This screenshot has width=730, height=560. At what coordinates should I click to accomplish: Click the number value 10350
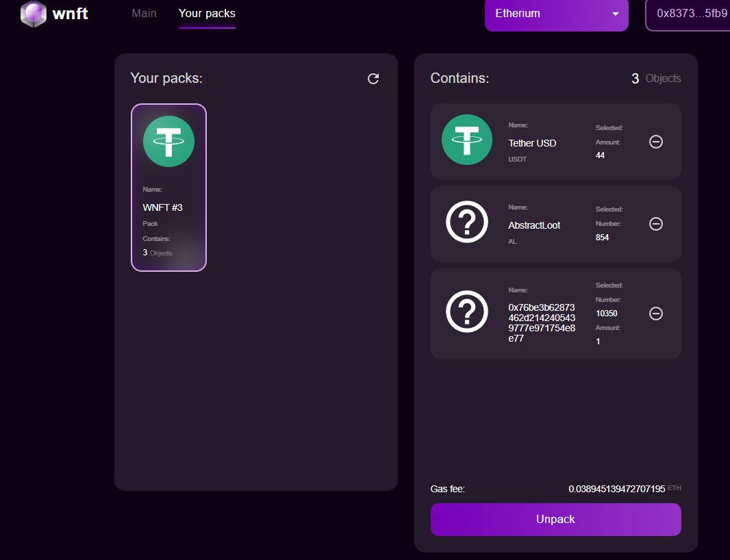[606, 314]
